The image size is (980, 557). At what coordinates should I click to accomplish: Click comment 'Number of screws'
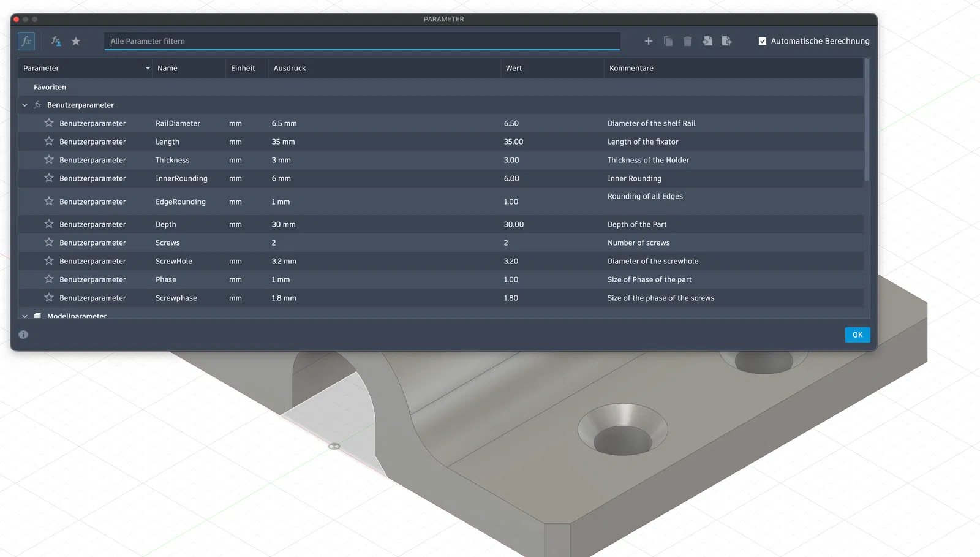[639, 243]
